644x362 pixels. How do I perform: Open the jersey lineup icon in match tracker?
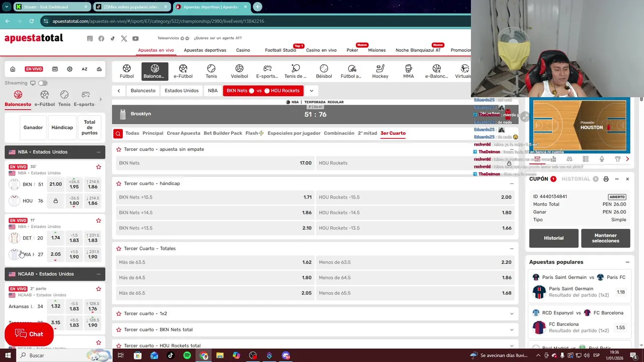click(617, 159)
